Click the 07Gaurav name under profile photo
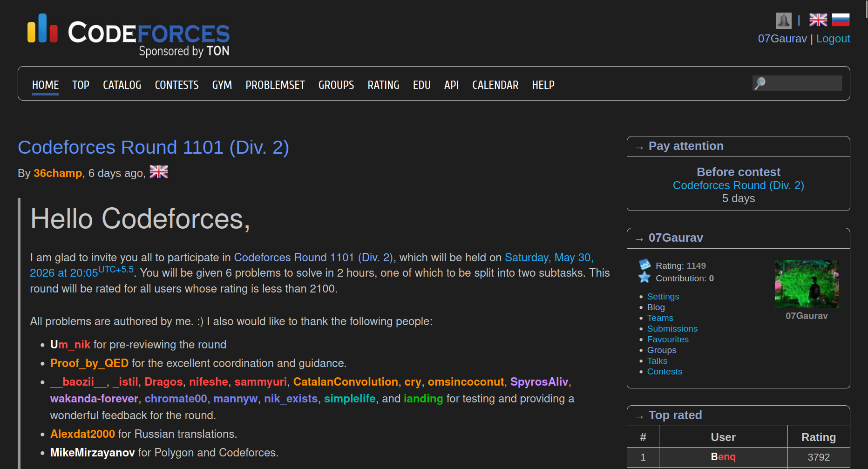Screen dimensions: 868x469 807,316
